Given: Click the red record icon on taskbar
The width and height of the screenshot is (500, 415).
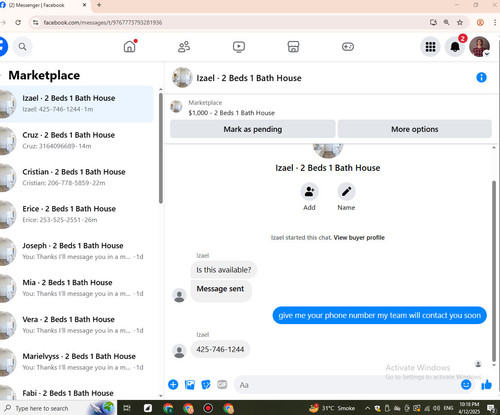Looking at the screenshot, I should 208,408.
